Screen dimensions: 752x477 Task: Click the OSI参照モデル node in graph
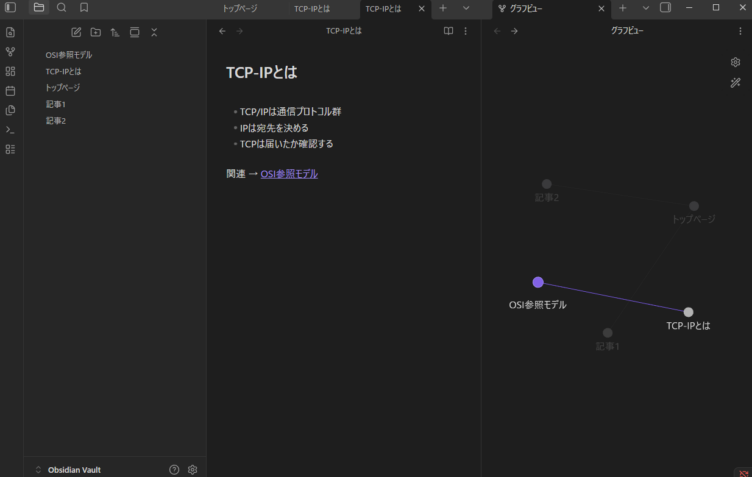pos(538,282)
